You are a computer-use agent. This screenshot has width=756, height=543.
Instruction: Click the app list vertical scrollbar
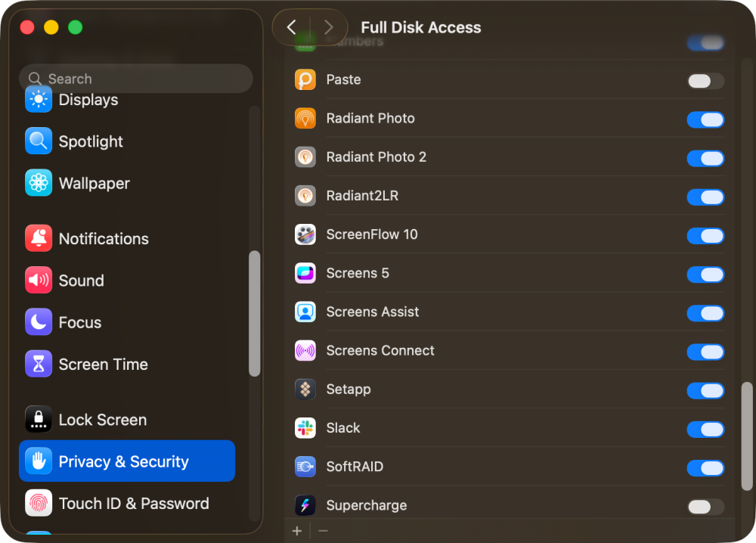747,435
